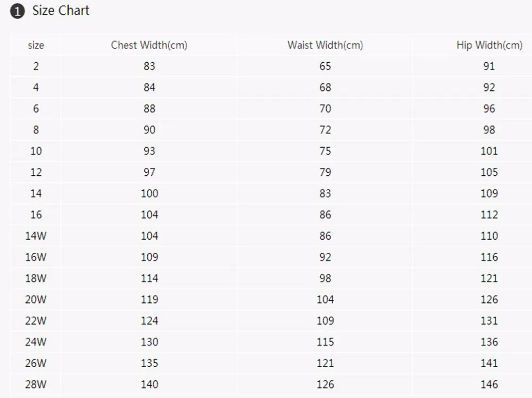Click waist width 79 for size 12
532x398 pixels.
[x=325, y=172]
